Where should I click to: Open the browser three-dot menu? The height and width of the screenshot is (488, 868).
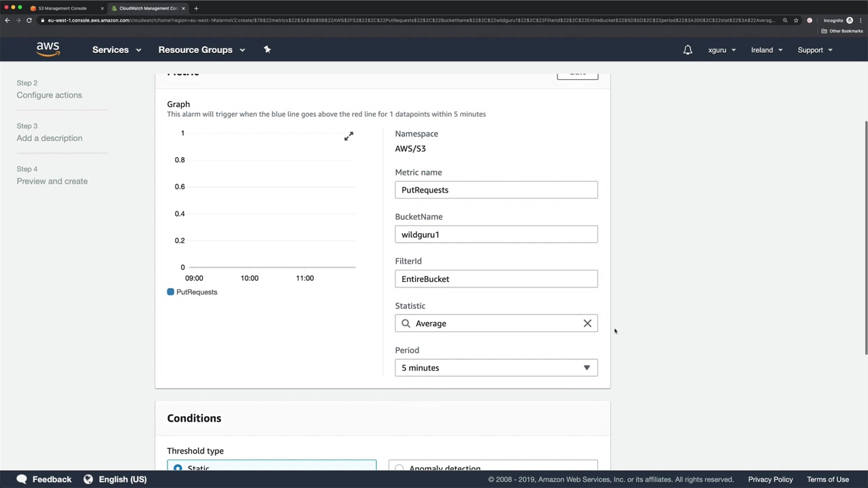[861, 20]
